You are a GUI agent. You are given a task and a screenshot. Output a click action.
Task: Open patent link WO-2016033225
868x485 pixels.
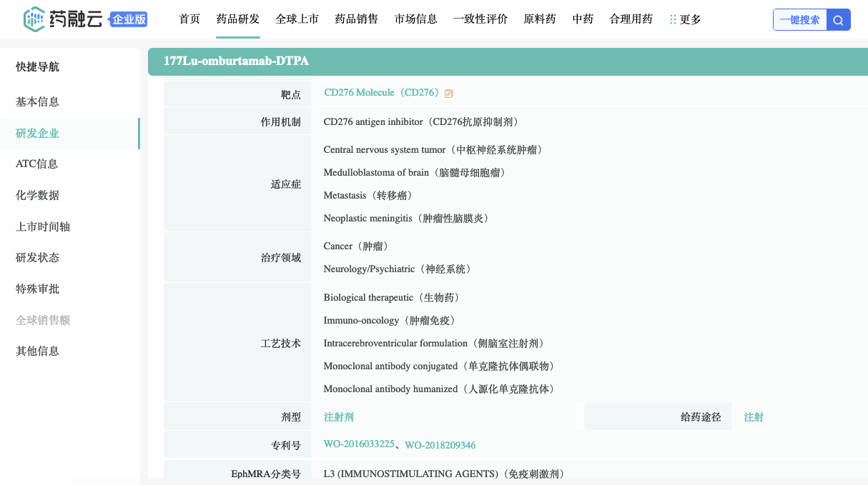click(359, 444)
